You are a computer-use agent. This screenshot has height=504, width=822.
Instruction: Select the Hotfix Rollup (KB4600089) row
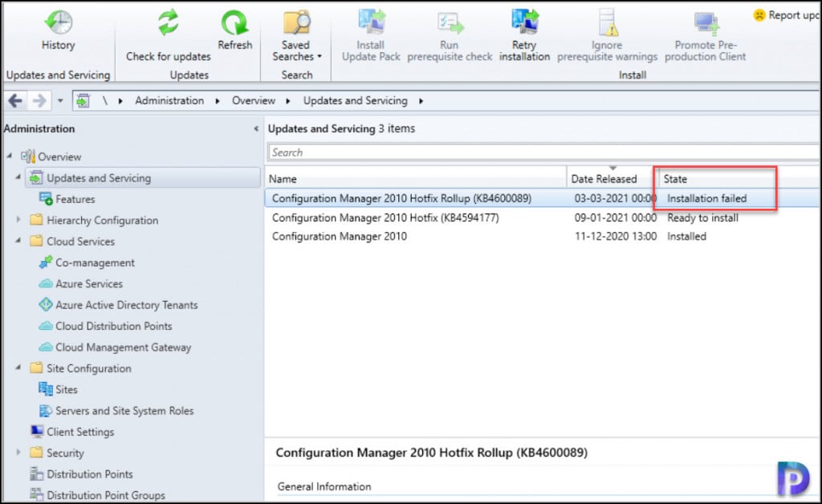click(x=543, y=198)
